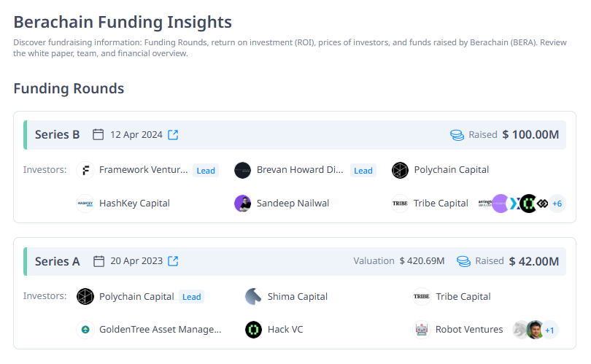Expand the +1 more investors in Series A
Image resolution: width=591 pixels, height=364 pixels.
(549, 330)
